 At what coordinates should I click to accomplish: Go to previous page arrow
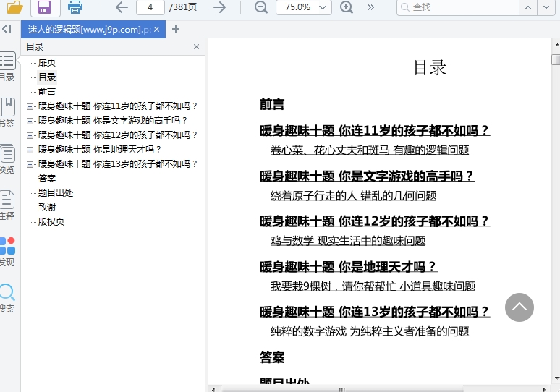click(122, 7)
